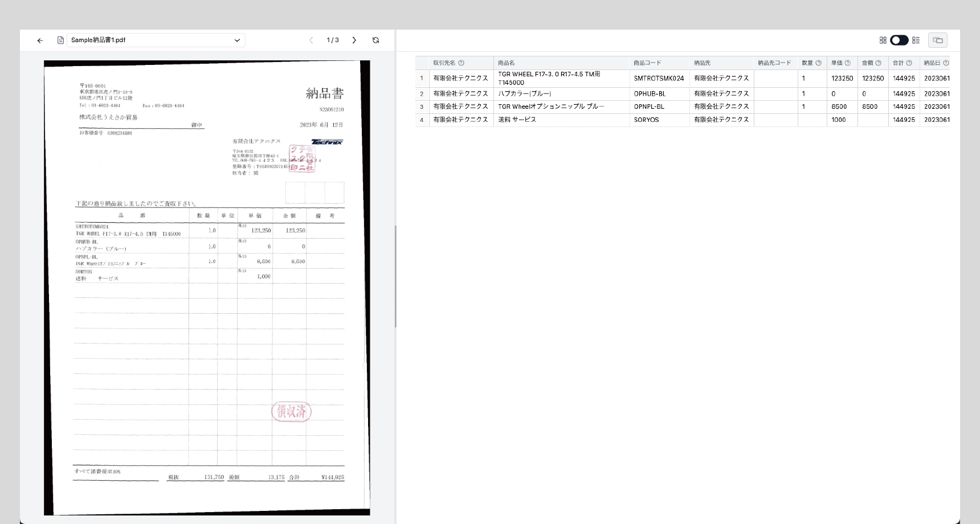Go to the previous PDF page
The image size is (980, 524).
point(311,40)
